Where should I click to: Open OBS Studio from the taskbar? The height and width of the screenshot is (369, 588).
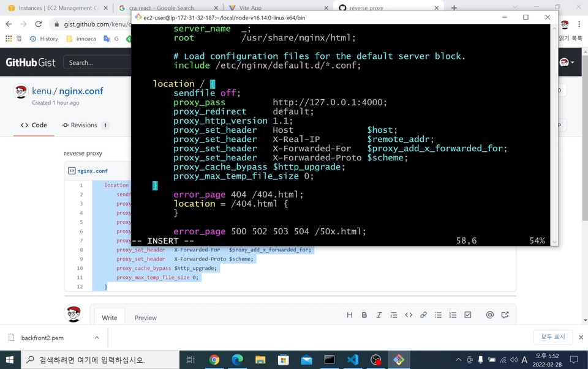[x=375, y=360]
